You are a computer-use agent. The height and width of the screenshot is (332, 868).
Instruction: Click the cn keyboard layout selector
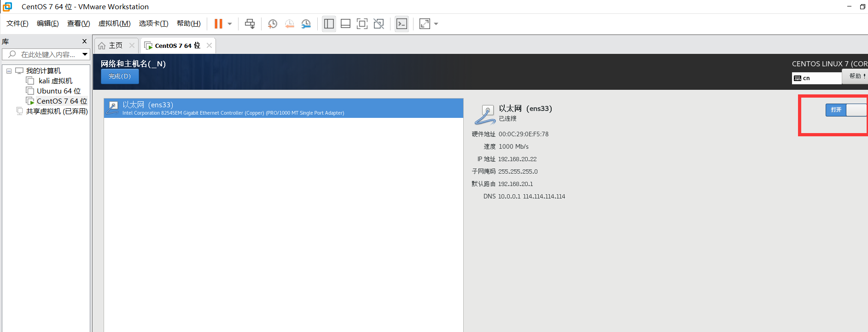pos(816,78)
